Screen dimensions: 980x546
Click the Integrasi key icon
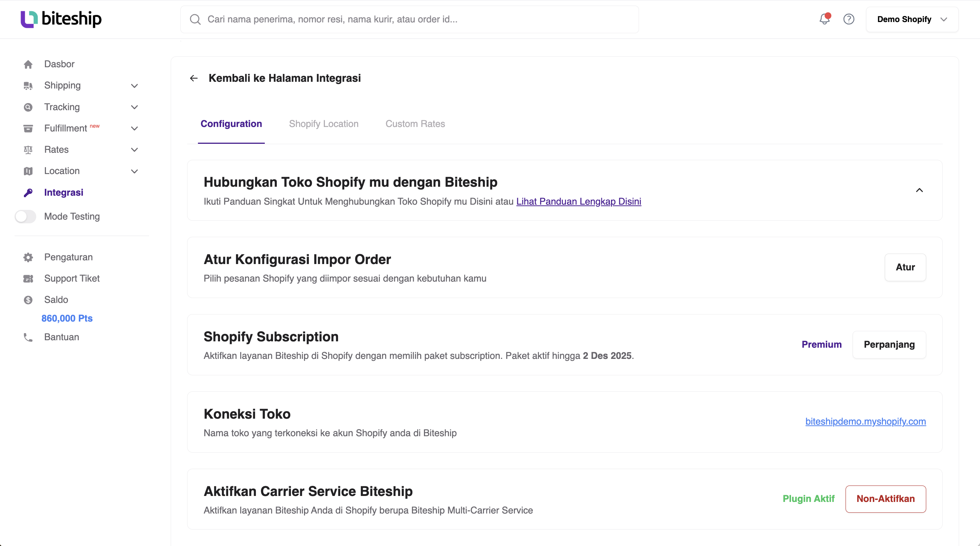[x=28, y=193]
